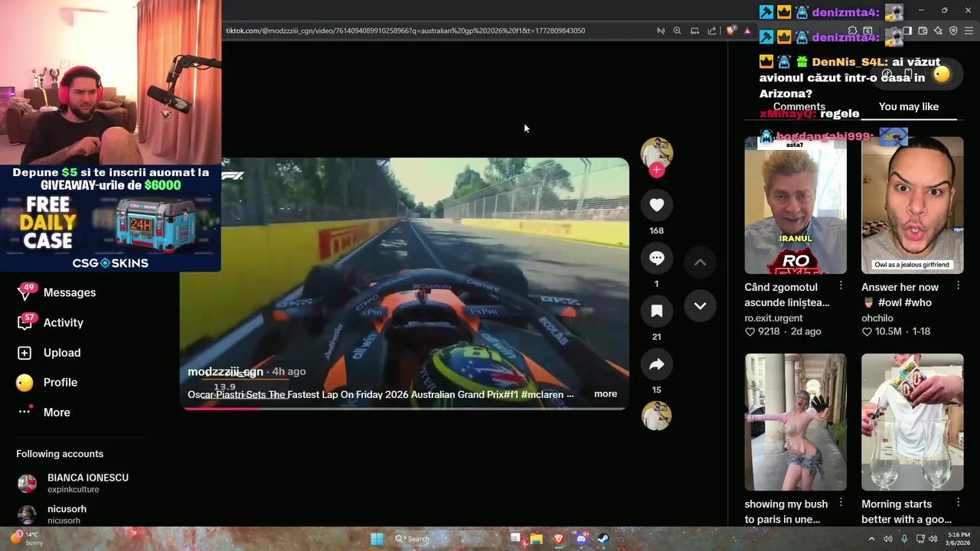
Task: Open options for 'showing my bush' video
Action: click(x=841, y=503)
